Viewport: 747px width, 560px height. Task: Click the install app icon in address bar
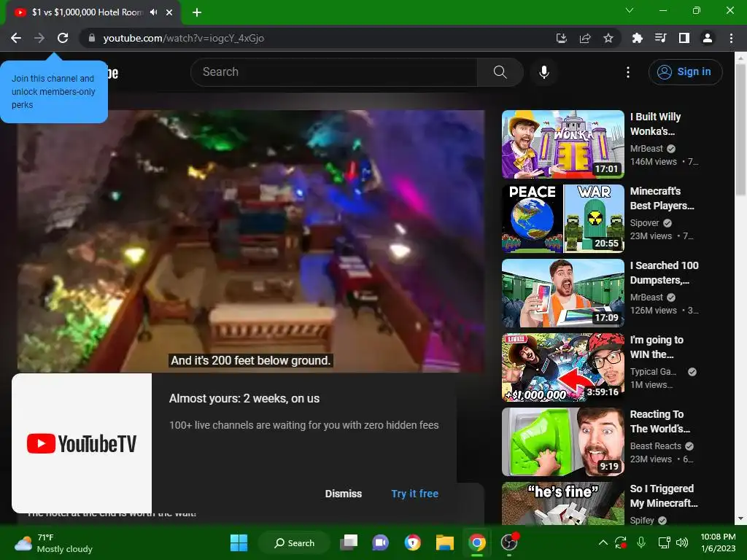[x=562, y=38]
